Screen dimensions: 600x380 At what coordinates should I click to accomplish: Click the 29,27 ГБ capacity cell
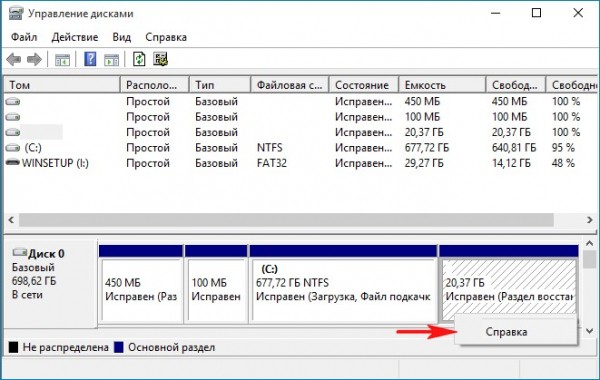pyautogui.click(x=424, y=163)
